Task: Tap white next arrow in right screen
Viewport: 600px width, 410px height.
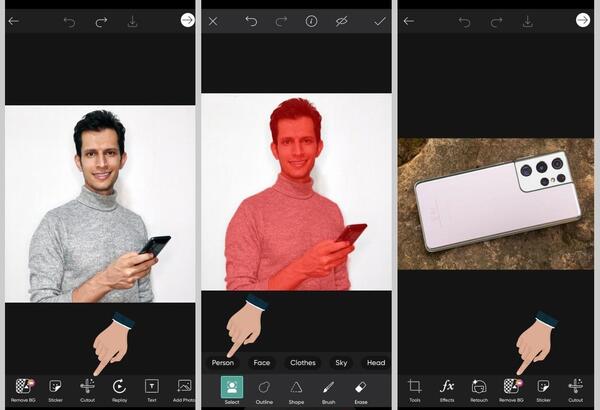Action: pos(583,20)
